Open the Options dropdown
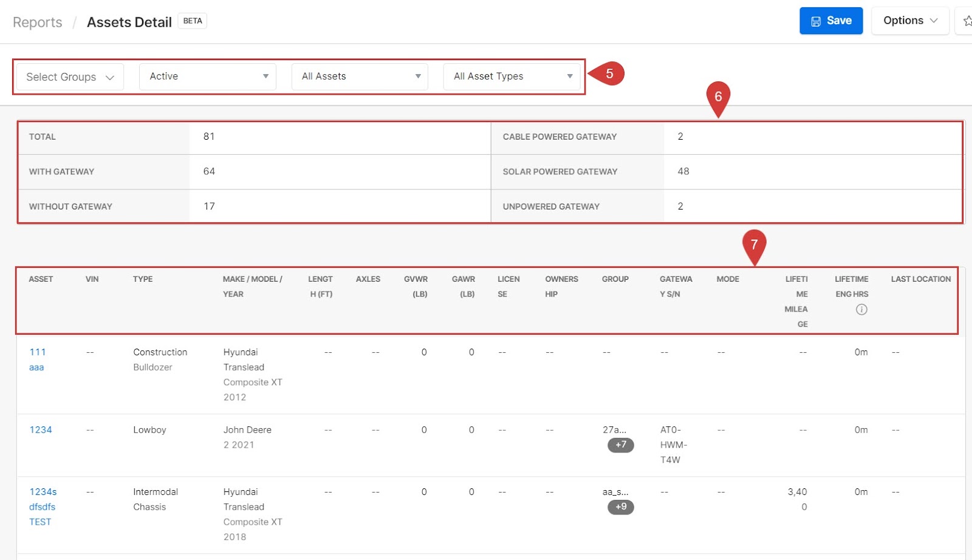 pos(910,21)
